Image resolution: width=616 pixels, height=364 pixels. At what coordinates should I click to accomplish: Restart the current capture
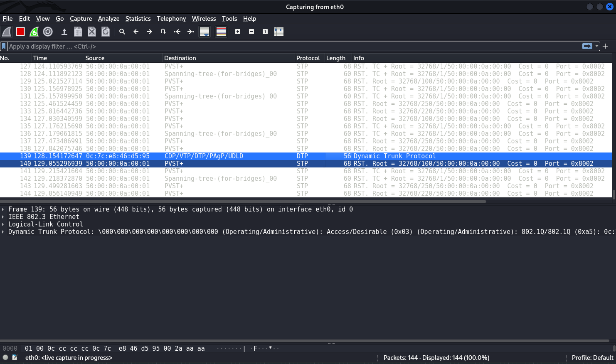(34, 32)
